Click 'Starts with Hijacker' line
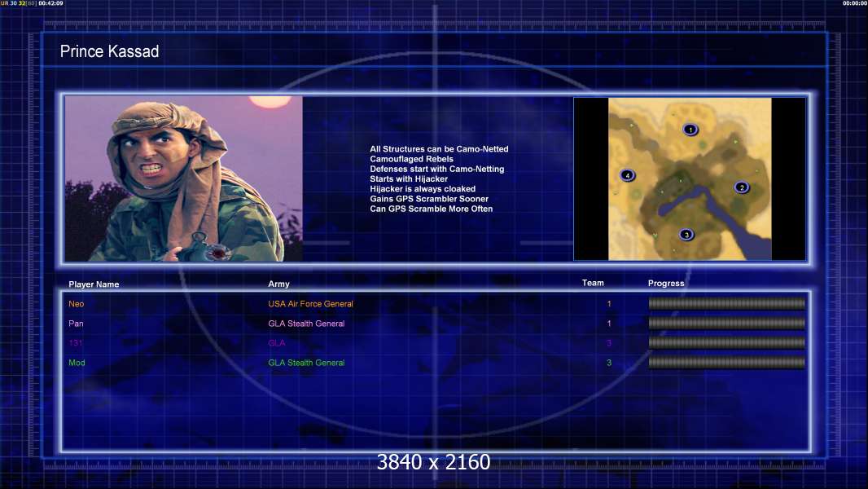Viewport: 868px width, 489px height. pos(409,178)
